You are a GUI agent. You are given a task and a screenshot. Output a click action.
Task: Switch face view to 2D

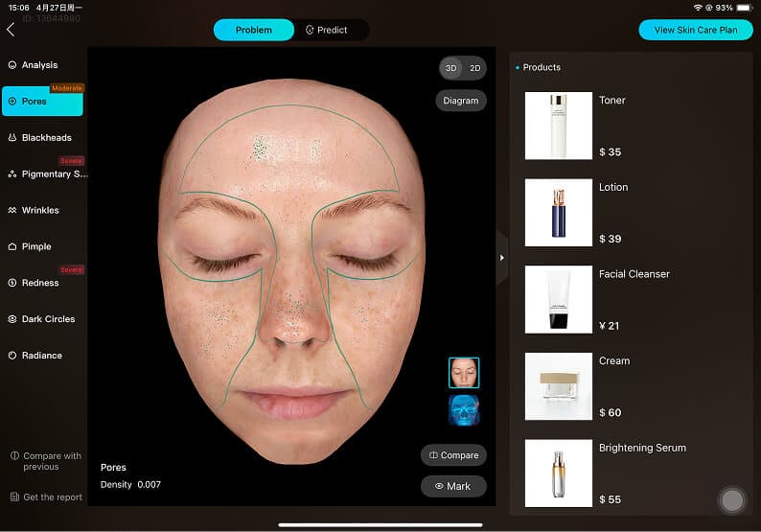click(x=474, y=68)
